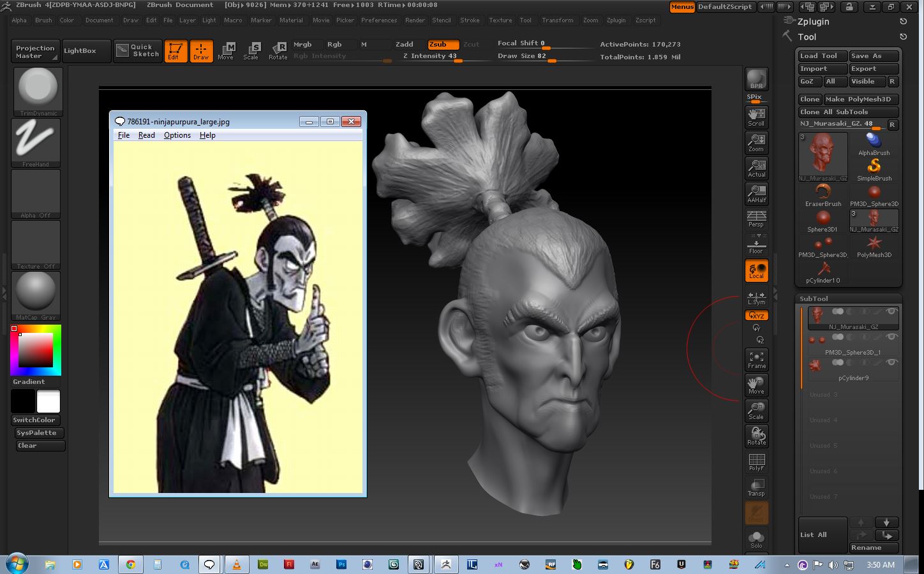Toggle Solo mode
The width and height of the screenshot is (924, 574).
[756, 540]
